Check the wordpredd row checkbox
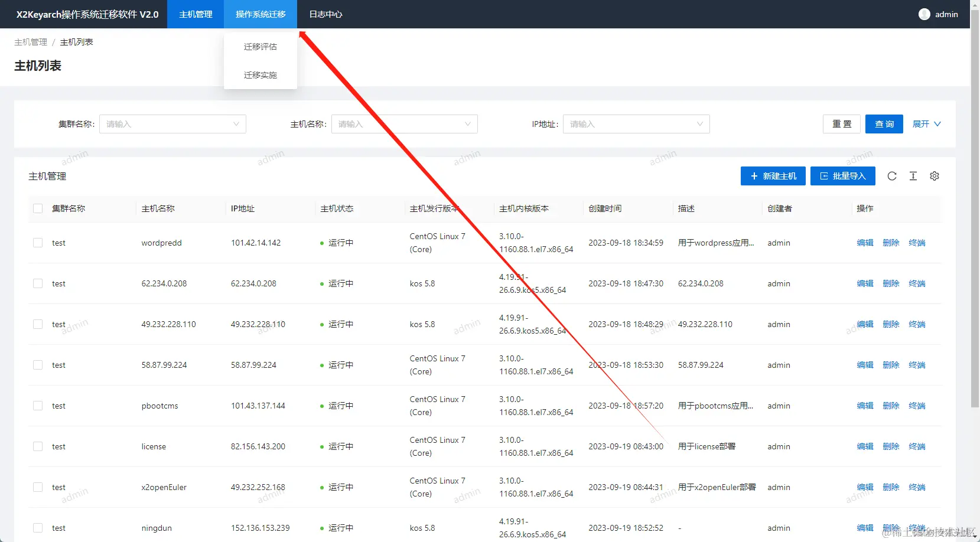The image size is (980, 542). (x=38, y=243)
